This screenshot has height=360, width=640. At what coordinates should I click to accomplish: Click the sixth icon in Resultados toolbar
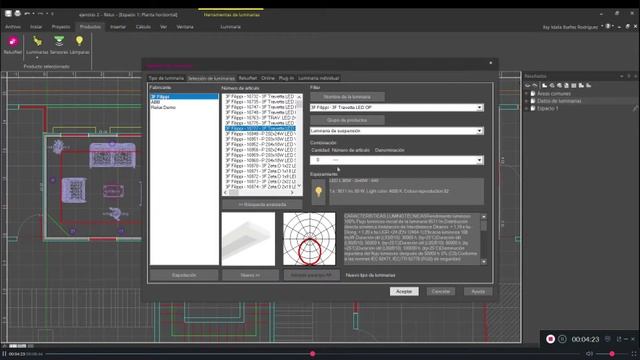click(x=567, y=85)
